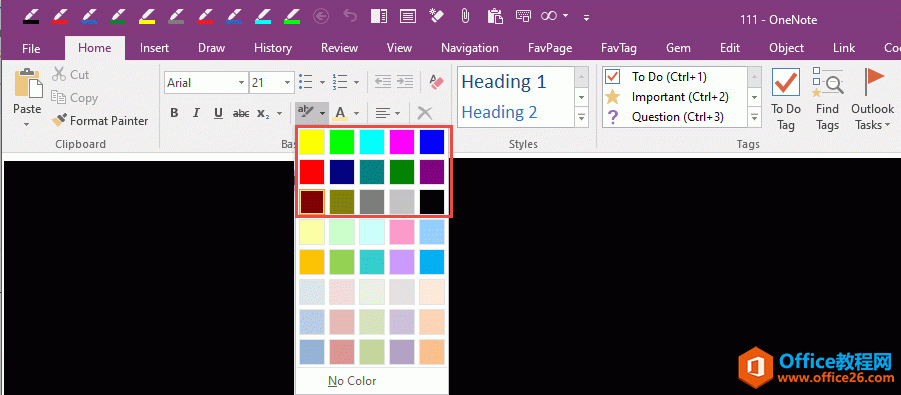Click the Find Tags icon
Screen dimensions: 901x395
[827, 99]
